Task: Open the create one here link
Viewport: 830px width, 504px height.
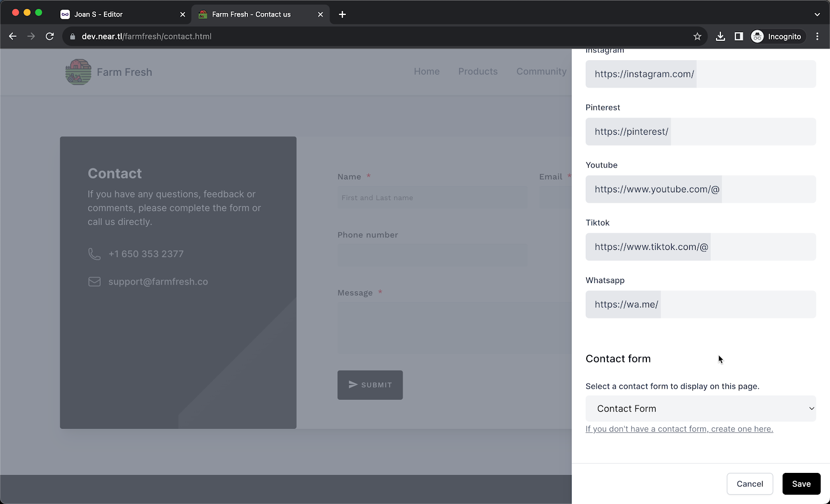Action: click(679, 429)
